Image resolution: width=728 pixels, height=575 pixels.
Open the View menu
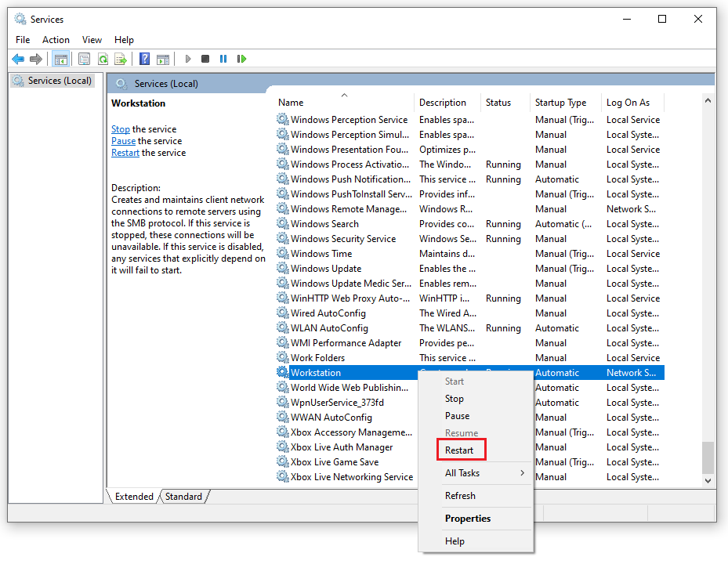tap(92, 40)
